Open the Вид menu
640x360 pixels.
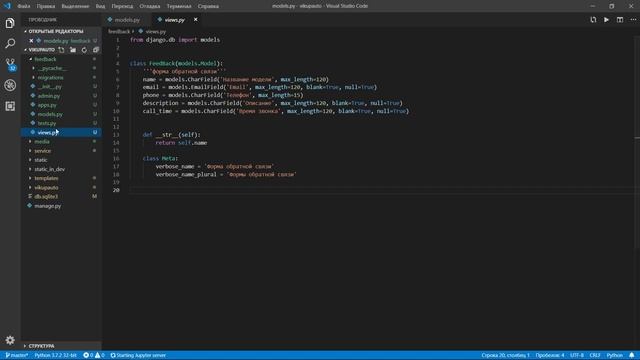(x=100, y=6)
